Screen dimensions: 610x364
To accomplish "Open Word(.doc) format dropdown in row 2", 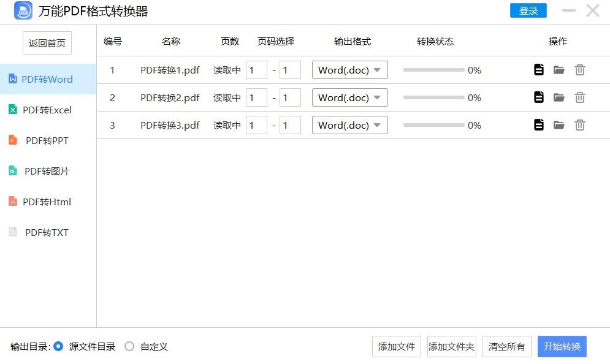I will (350, 97).
